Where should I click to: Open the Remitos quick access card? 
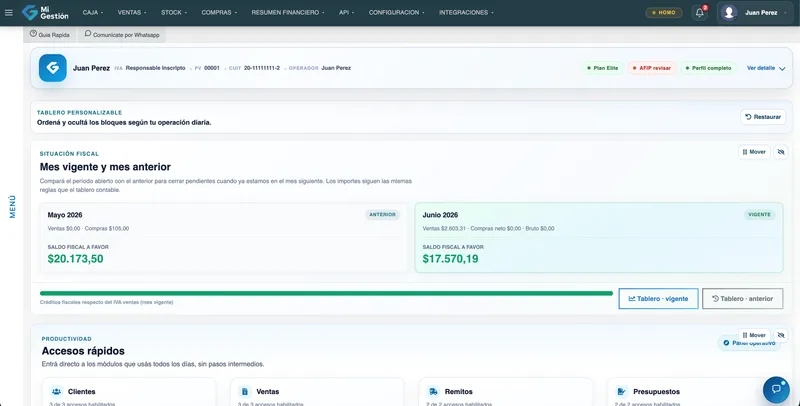[505, 392]
